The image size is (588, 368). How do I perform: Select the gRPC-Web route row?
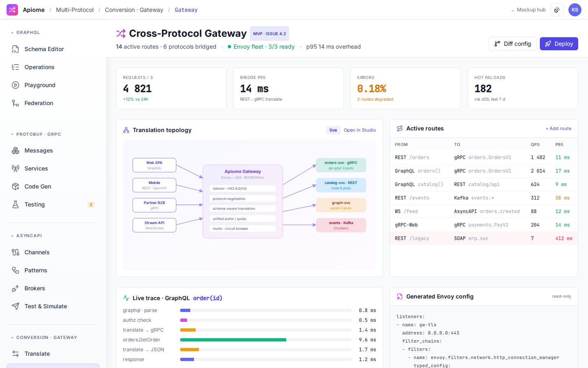tap(484, 225)
